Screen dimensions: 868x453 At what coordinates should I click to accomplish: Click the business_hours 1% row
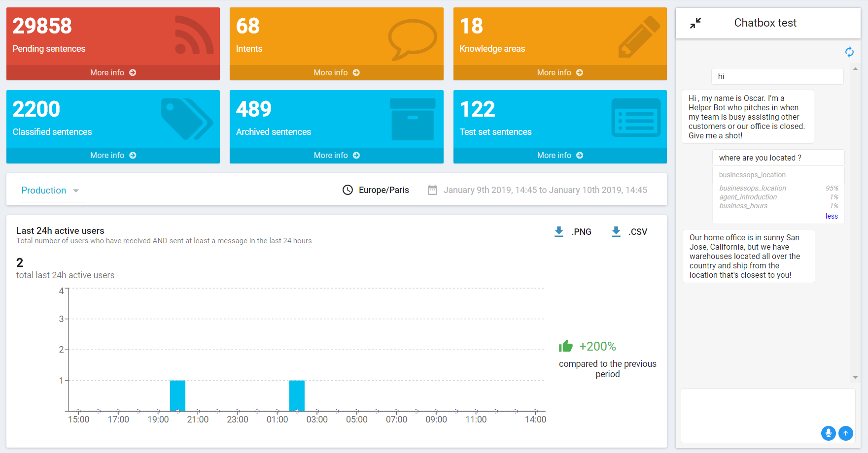point(778,206)
